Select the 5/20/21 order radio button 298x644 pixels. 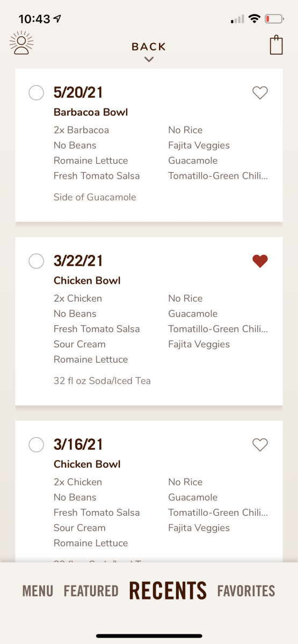36,93
